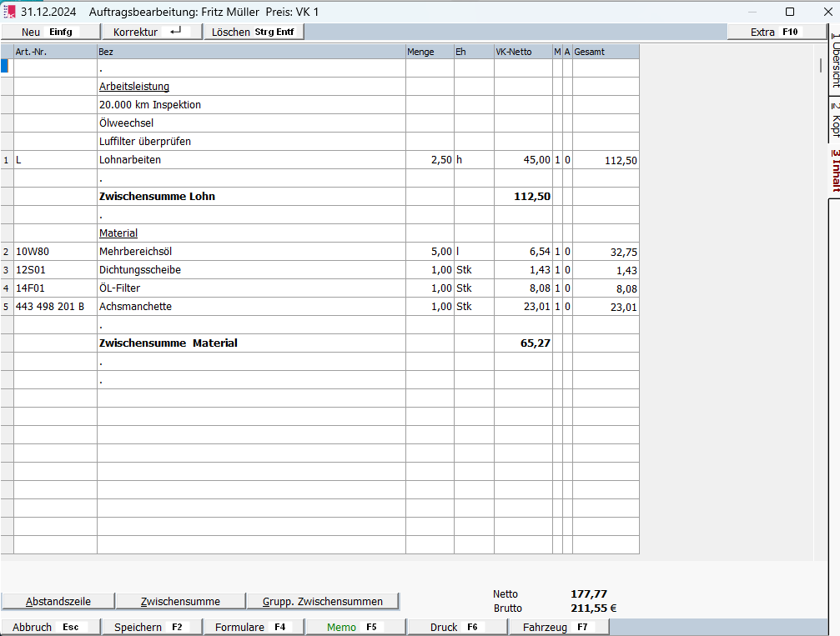Viewport: 840px width, 636px height.
Task: Open Formulare with F4 button
Action: 251,627
